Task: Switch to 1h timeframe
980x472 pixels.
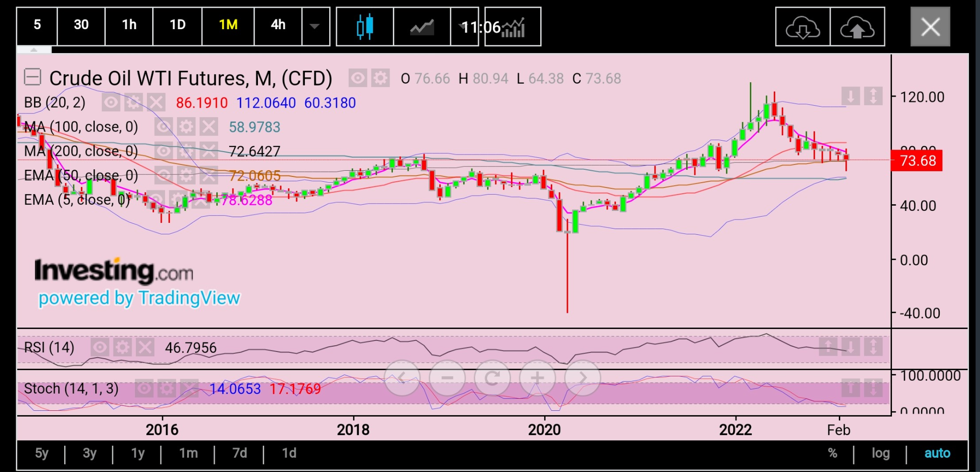Action: 129,26
